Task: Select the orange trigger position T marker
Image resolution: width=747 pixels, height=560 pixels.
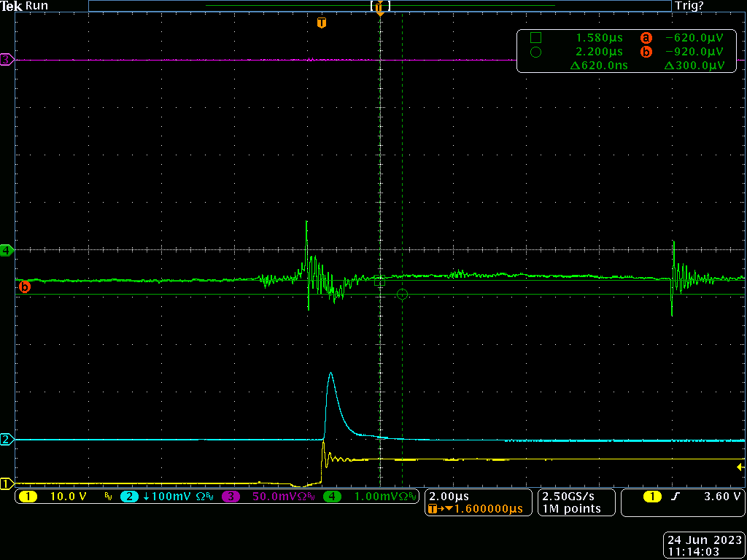Action: [322, 23]
